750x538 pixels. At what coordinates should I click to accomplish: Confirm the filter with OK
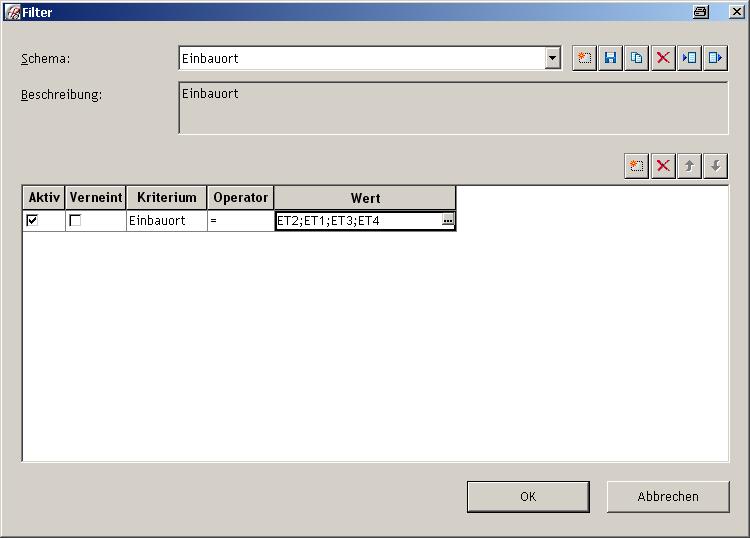(x=528, y=496)
